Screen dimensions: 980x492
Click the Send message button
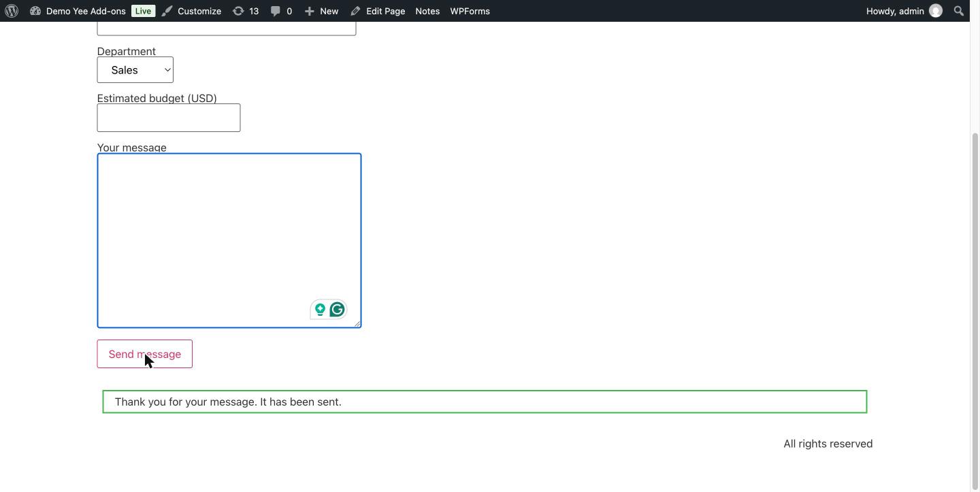pyautogui.click(x=145, y=354)
